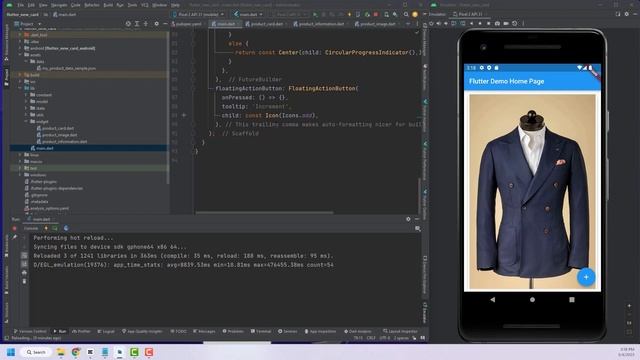This screenshot has width=640, height=360.
Task: Open the Console tab in Run panel
Action: click(31, 228)
